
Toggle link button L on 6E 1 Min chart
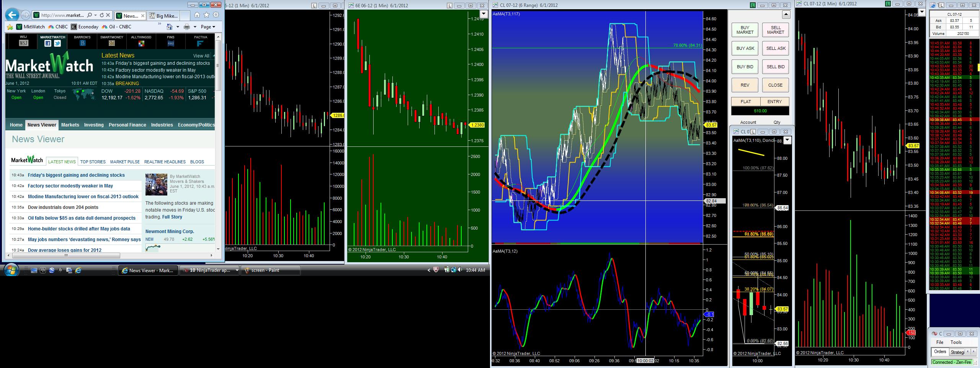450,5
